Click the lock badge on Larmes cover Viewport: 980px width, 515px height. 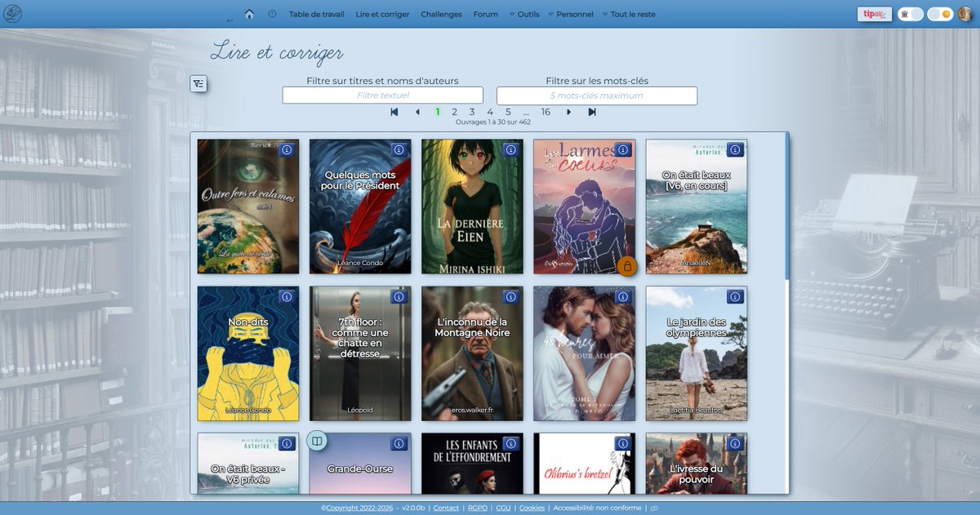click(x=627, y=266)
